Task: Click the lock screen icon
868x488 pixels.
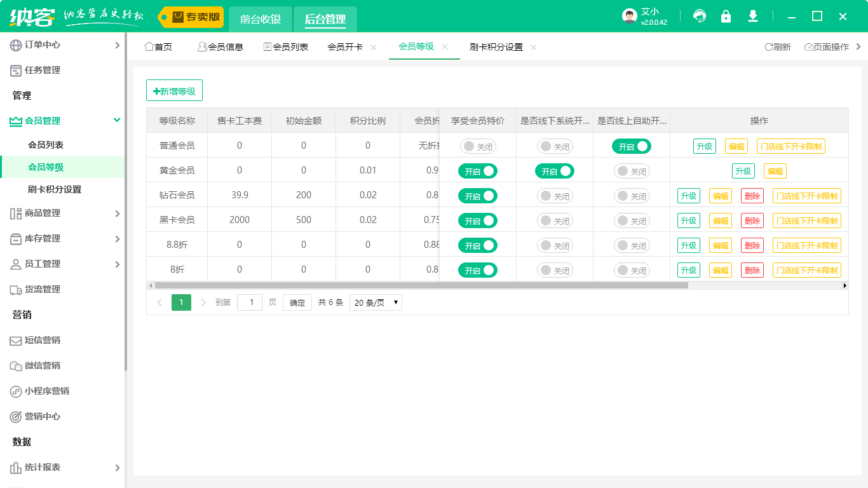Action: coord(726,17)
